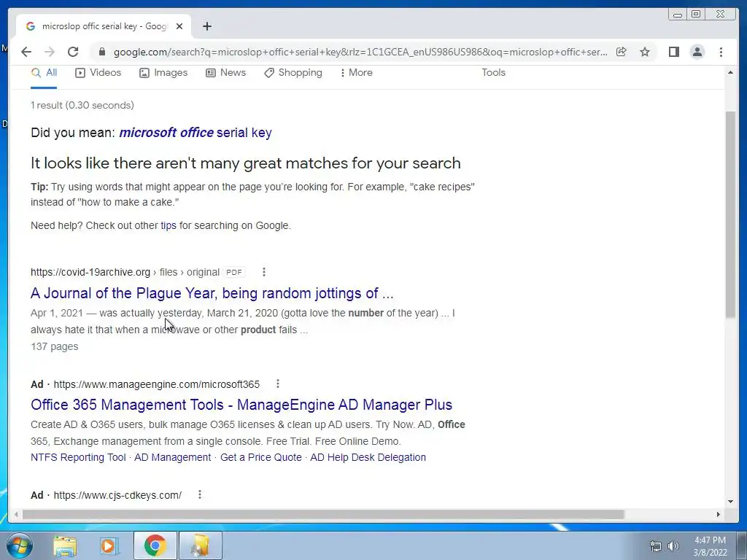
Task: Open the taskbar clock showing 4:47 PM
Action: pos(710,546)
